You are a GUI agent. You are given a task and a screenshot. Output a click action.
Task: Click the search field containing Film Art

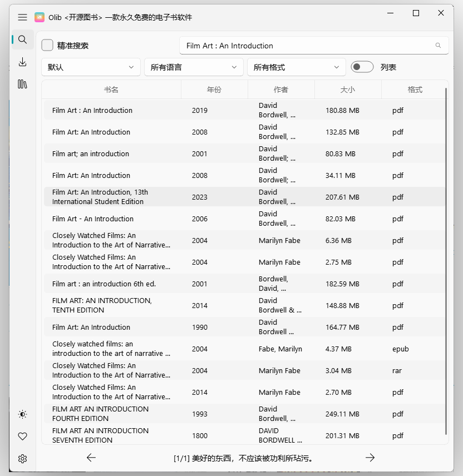pyautogui.click(x=314, y=46)
